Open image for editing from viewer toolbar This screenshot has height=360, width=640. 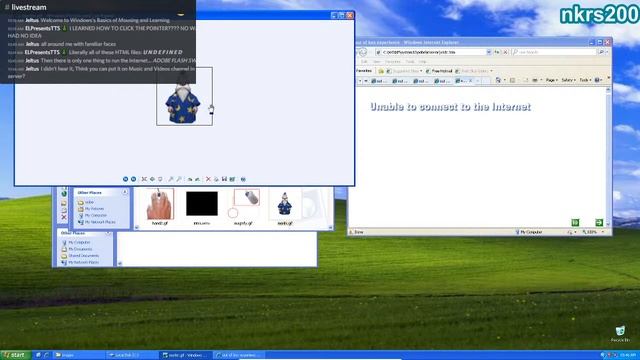tap(232, 179)
